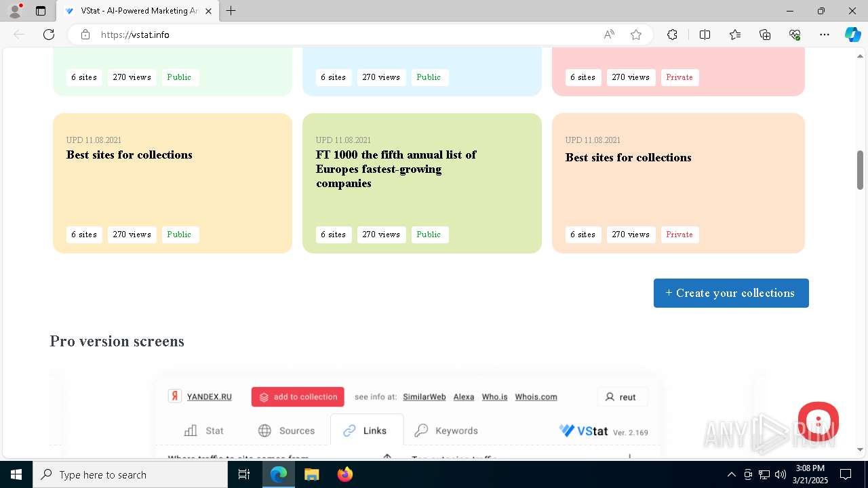This screenshot has height=488, width=868.
Task: Open browser Collections
Action: (765, 35)
